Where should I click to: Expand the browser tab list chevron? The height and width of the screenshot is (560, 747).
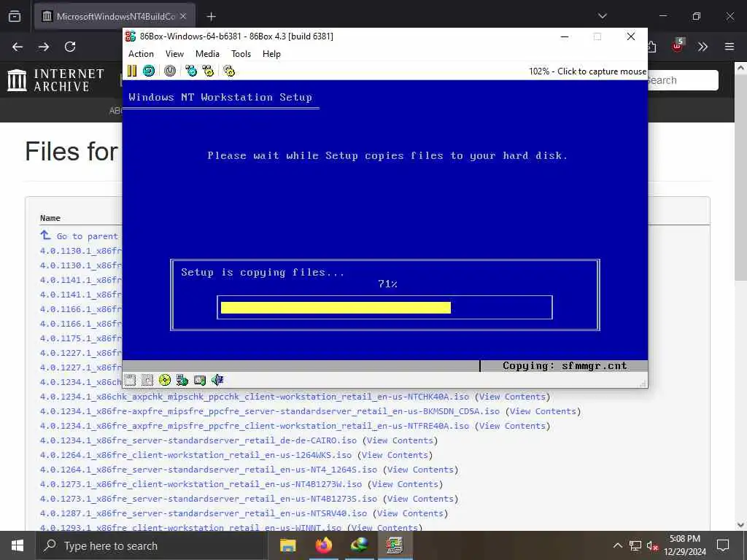pos(603,16)
